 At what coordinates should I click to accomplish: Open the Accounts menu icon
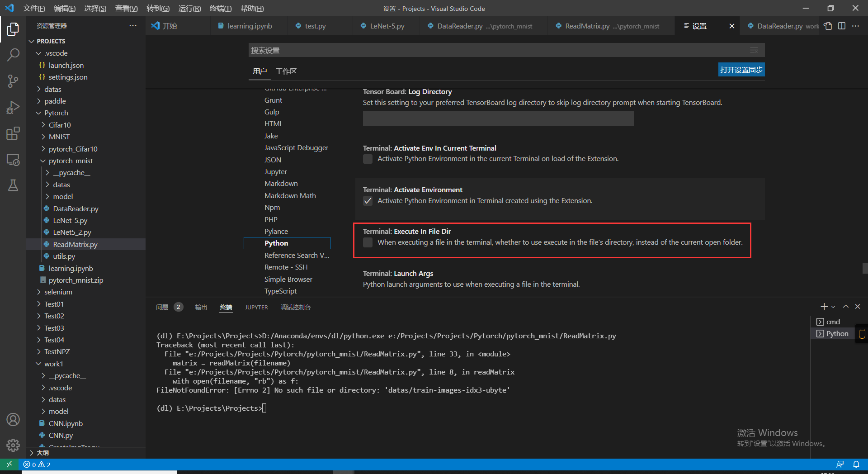point(13,419)
